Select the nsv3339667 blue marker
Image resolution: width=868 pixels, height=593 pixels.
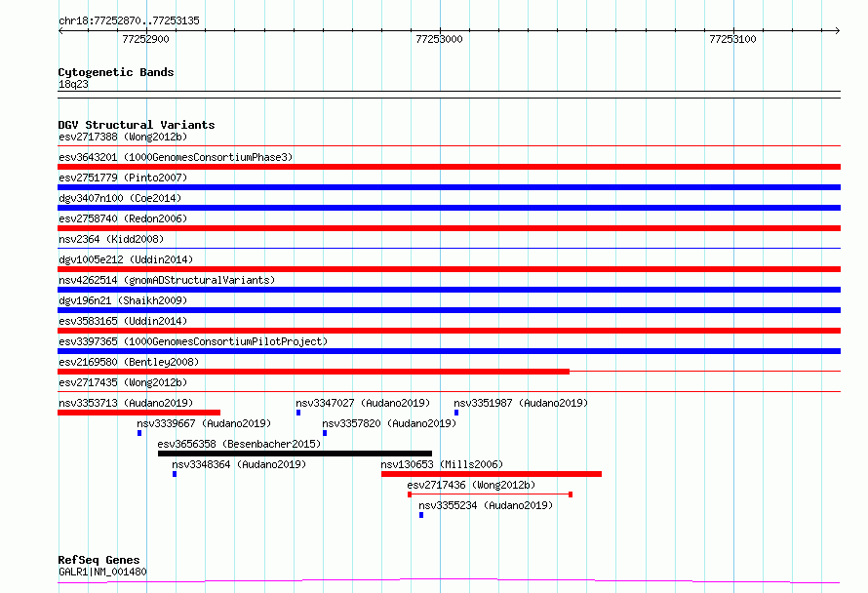[139, 433]
